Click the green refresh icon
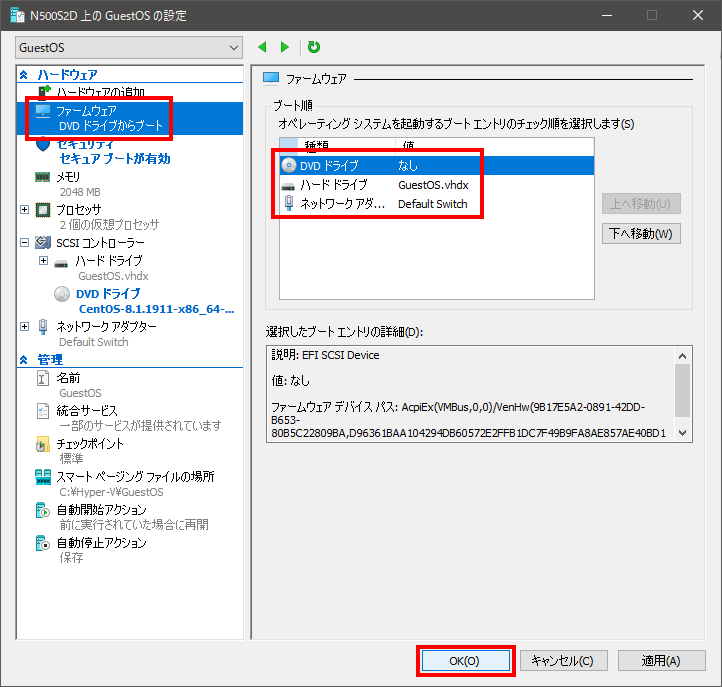 click(x=314, y=47)
